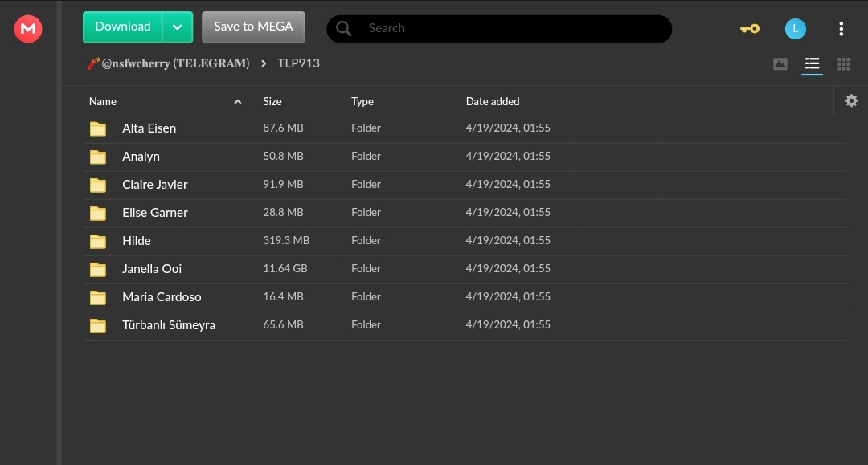Focus the Search input field
This screenshot has height=465, width=868.
click(x=514, y=29)
